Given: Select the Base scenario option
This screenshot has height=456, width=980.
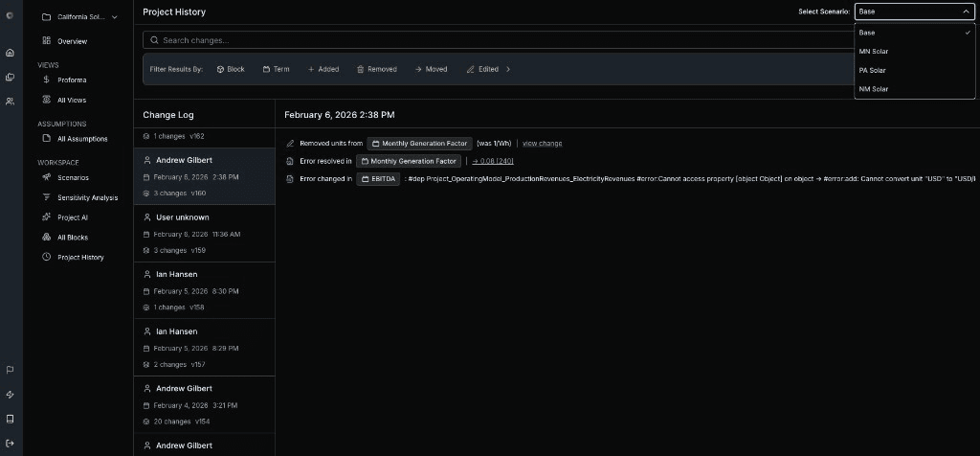Looking at the screenshot, I should (x=914, y=33).
